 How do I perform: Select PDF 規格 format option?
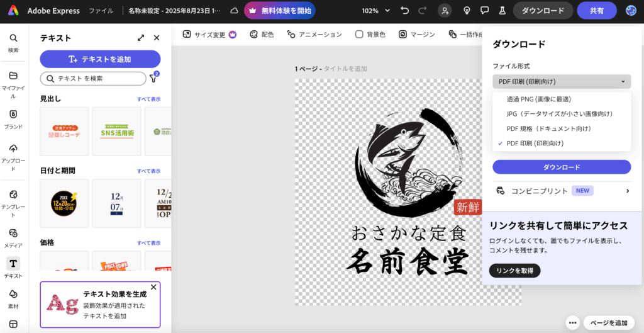pyautogui.click(x=548, y=128)
